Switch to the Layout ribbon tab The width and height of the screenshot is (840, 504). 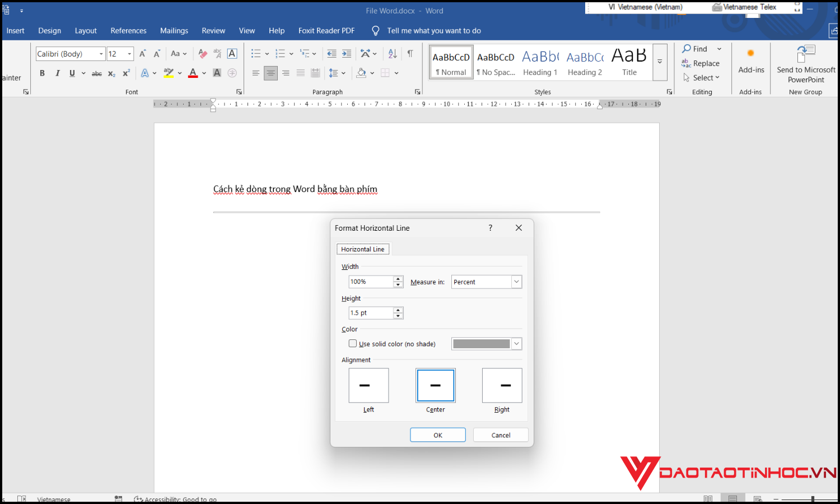click(86, 31)
